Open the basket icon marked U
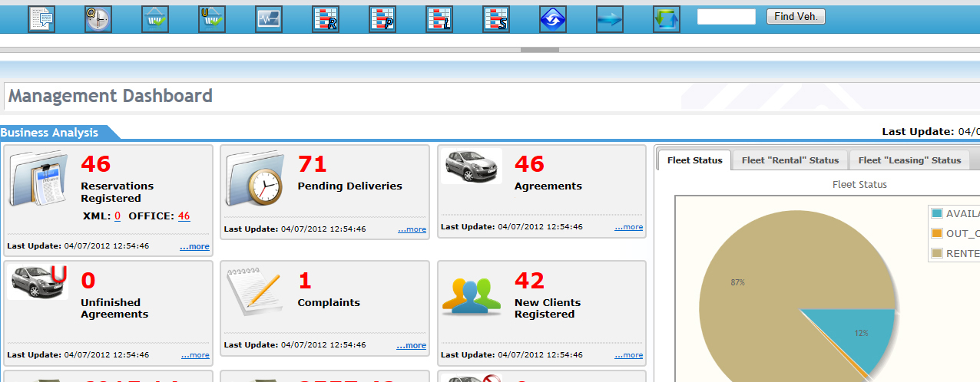Viewport: 980px width, 382px height. pos(212,19)
